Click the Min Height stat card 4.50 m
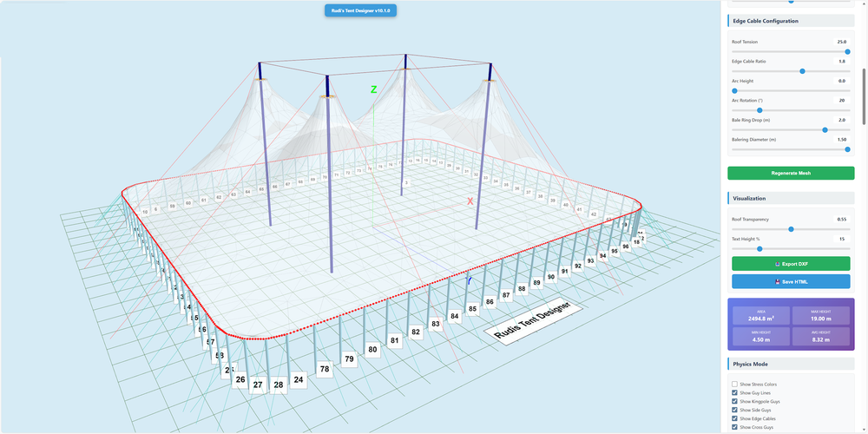Screen dimensions: 868x434 click(x=760, y=337)
